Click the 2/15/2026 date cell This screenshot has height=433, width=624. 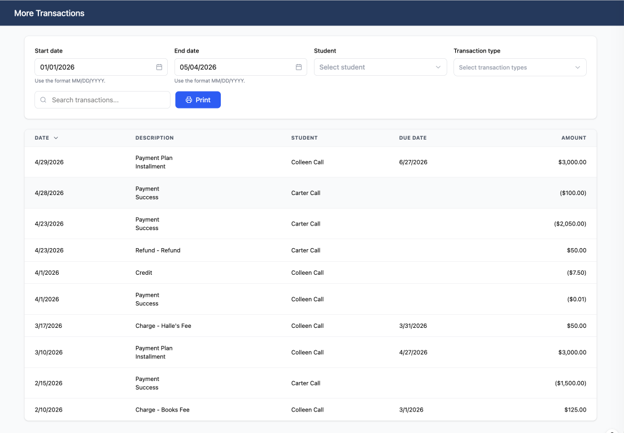[x=49, y=383]
